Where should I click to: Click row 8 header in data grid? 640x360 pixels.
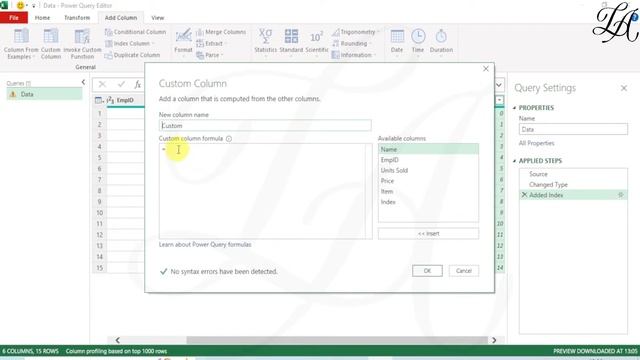click(x=100, y=191)
